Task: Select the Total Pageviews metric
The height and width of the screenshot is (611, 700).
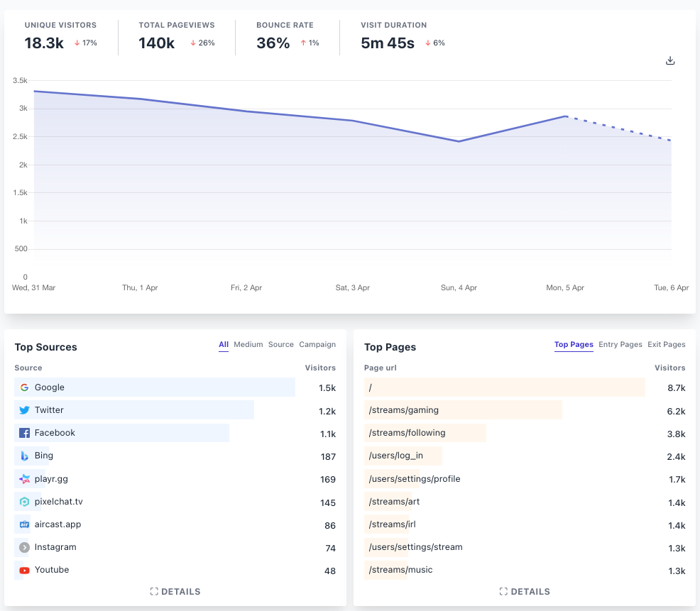Action: (176, 37)
